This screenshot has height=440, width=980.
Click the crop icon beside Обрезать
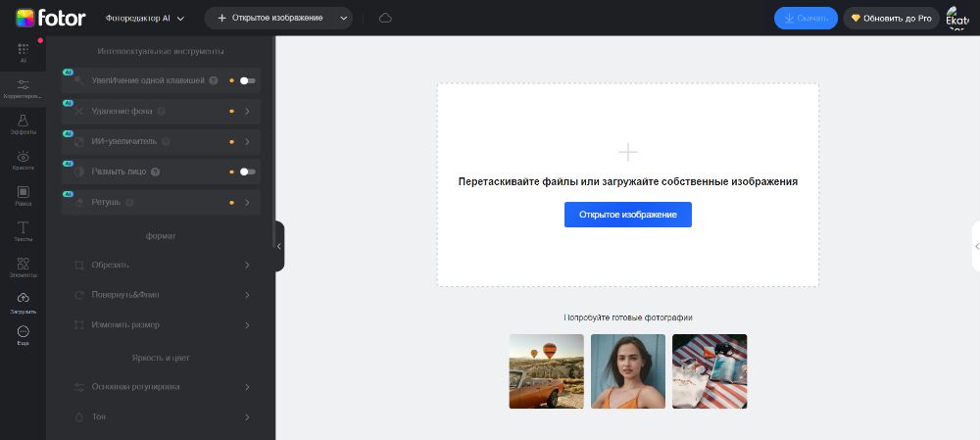(x=78, y=265)
